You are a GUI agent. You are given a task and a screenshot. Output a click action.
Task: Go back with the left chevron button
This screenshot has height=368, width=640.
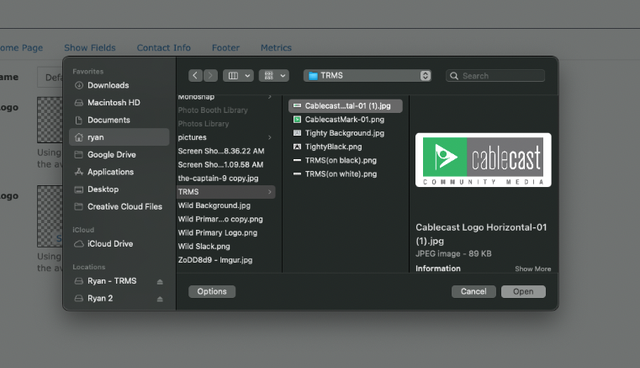[195, 75]
